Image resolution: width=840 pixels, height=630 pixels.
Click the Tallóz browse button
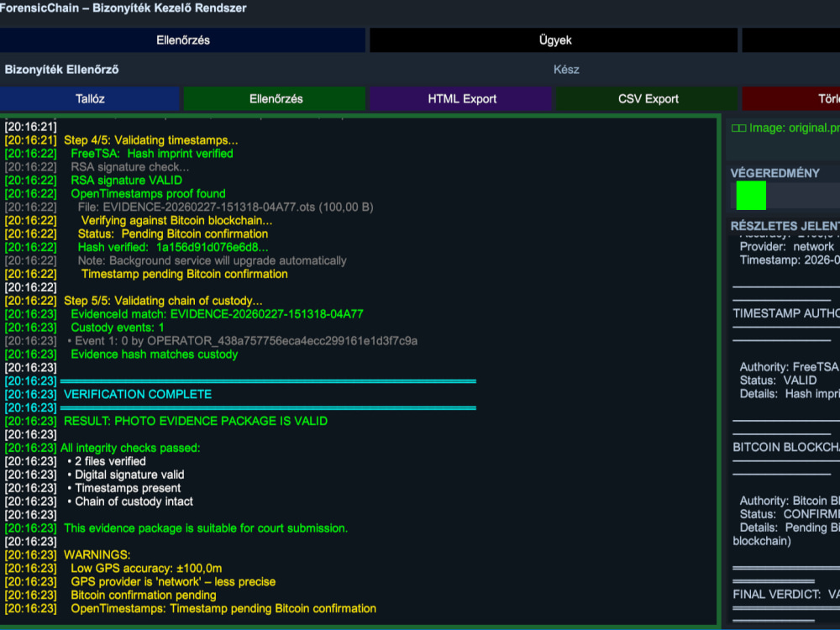[x=90, y=98]
